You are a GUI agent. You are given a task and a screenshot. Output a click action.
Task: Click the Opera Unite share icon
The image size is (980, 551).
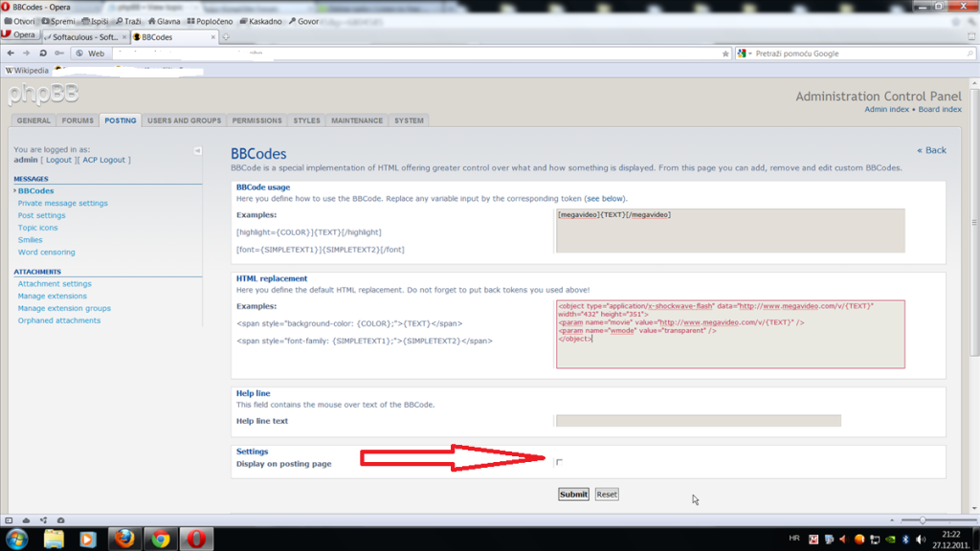coord(43,519)
